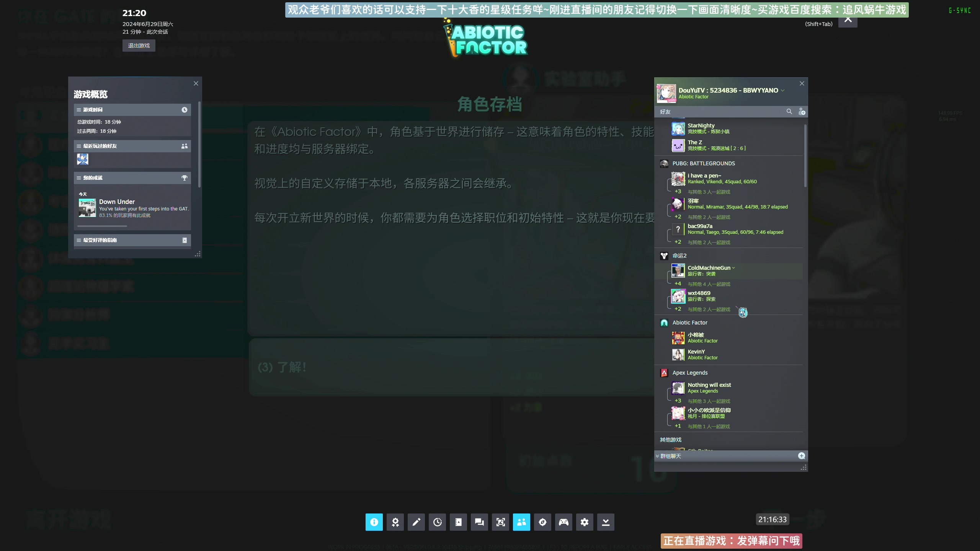Open Discussions chat bubbles icon in toolbar
The image size is (980, 551).
tap(479, 522)
